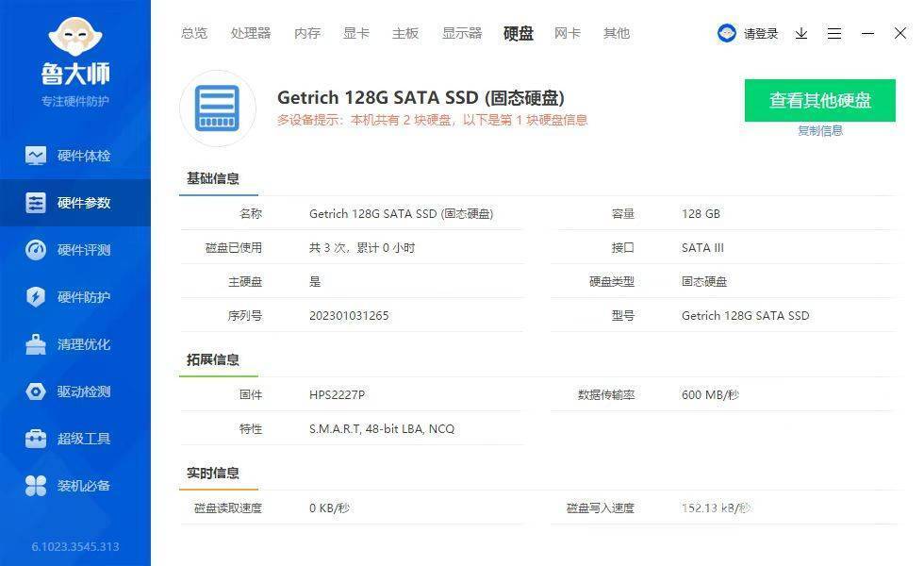The height and width of the screenshot is (566, 924).
Task: Click the 请登录 login link
Action: point(761,34)
